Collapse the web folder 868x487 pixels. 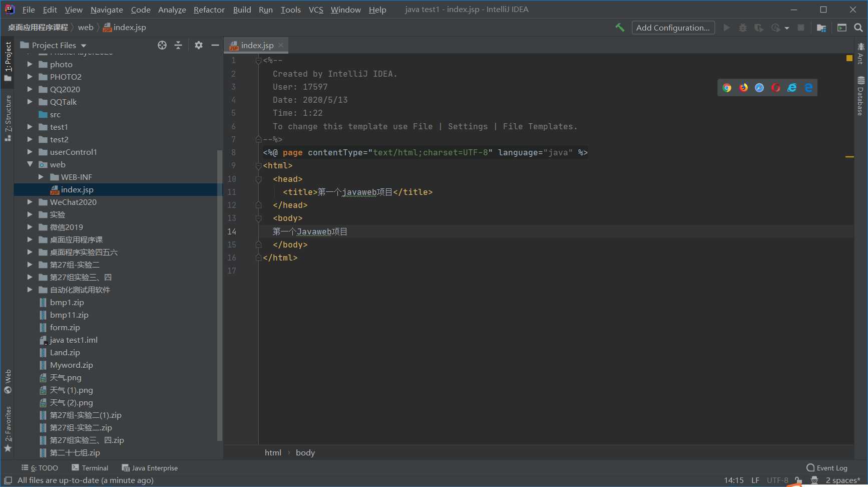[x=30, y=164]
